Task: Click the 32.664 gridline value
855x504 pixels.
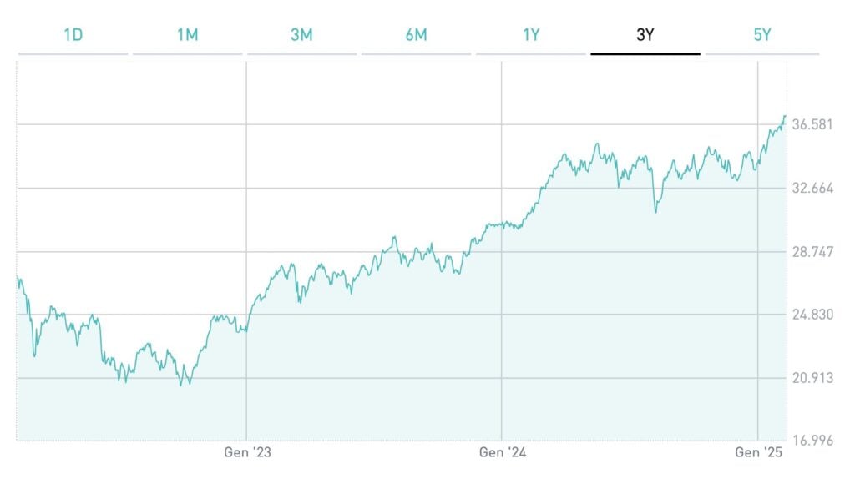Action: click(813, 187)
